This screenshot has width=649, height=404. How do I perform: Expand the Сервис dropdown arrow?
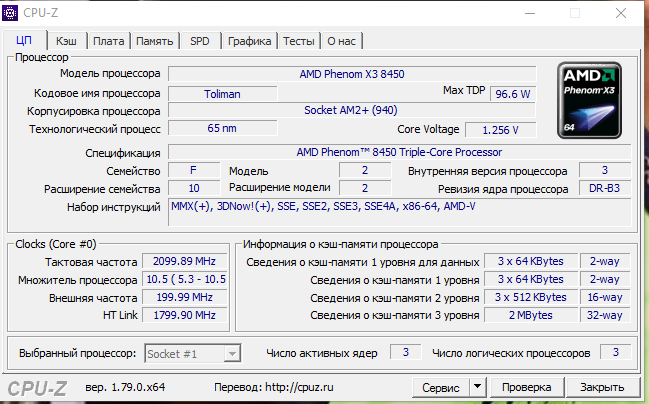(477, 387)
